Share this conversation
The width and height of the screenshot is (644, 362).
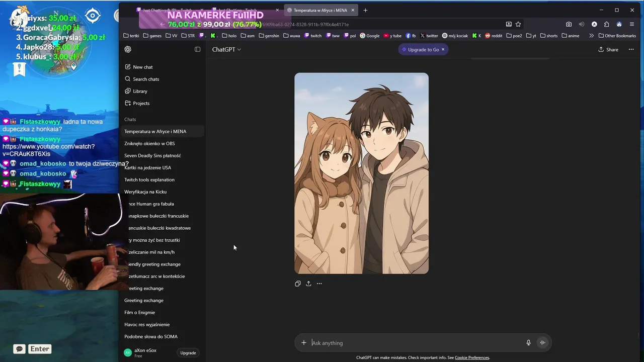[x=608, y=49]
